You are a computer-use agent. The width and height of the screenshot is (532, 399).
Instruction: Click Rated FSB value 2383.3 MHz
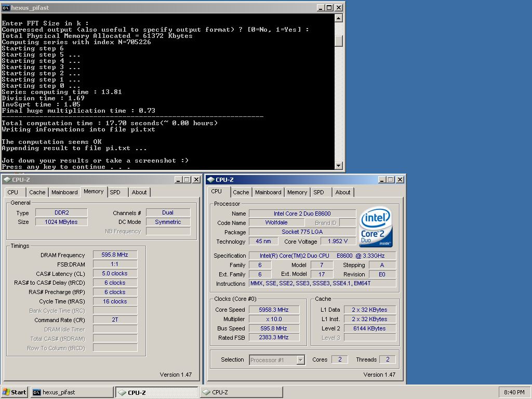[274, 337]
